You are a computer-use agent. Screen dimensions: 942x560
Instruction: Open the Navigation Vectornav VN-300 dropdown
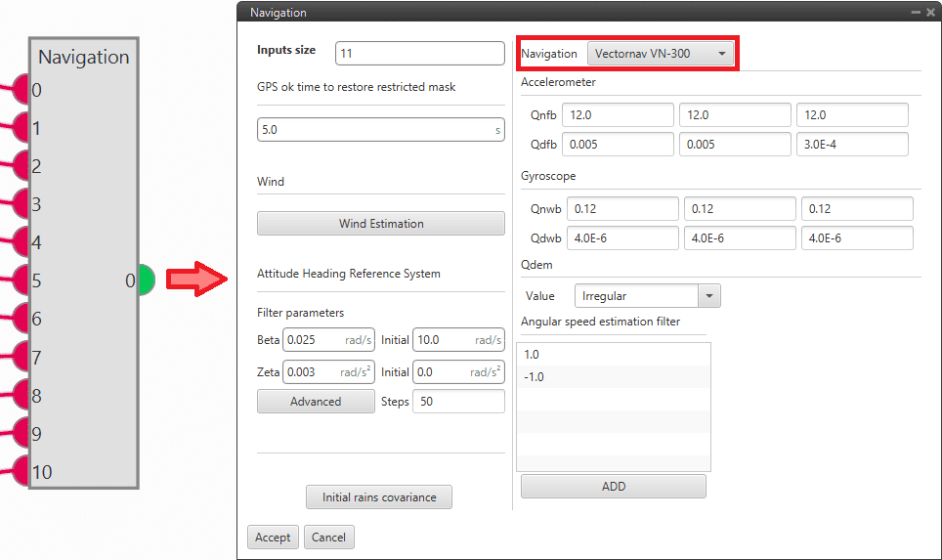661,54
